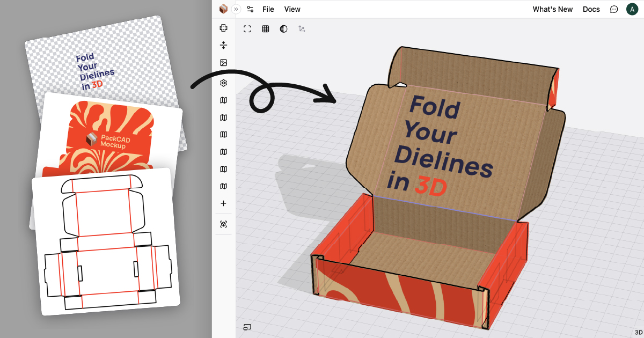The width and height of the screenshot is (644, 338).
Task: Open the image artwork icon in sidebar
Action: coord(224,63)
